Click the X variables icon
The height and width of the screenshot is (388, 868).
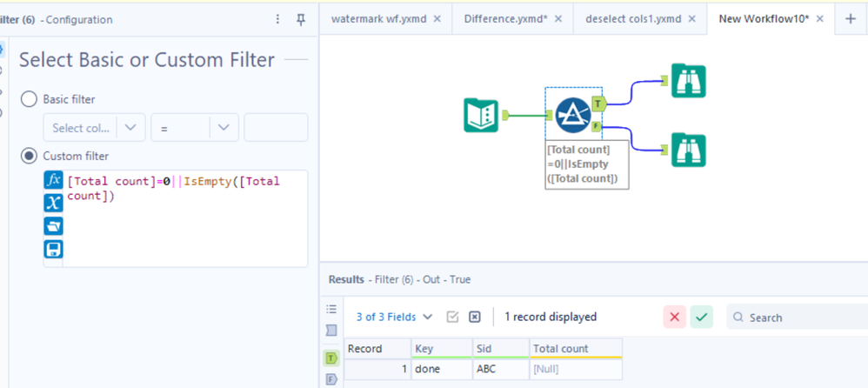click(53, 203)
